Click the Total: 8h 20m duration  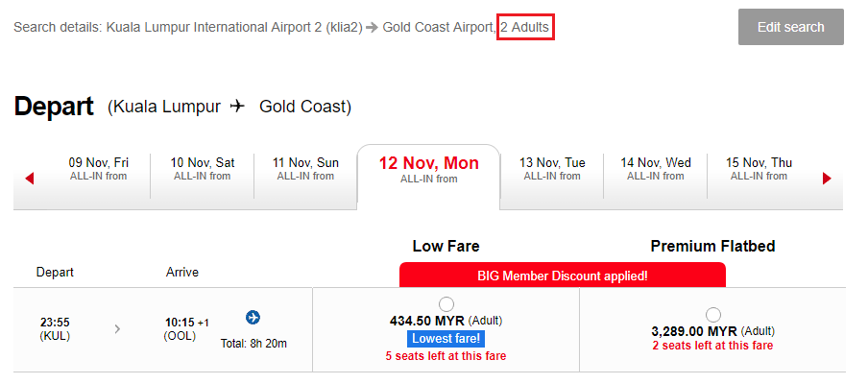click(x=254, y=343)
